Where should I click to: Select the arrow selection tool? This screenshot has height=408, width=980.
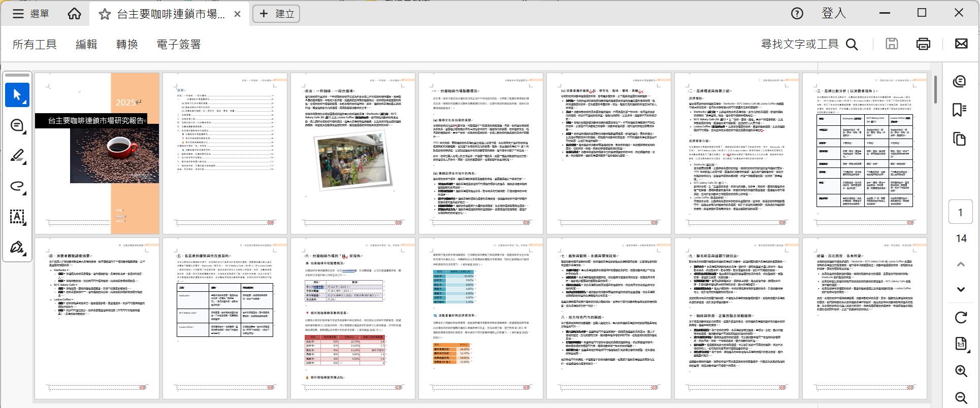click(17, 95)
